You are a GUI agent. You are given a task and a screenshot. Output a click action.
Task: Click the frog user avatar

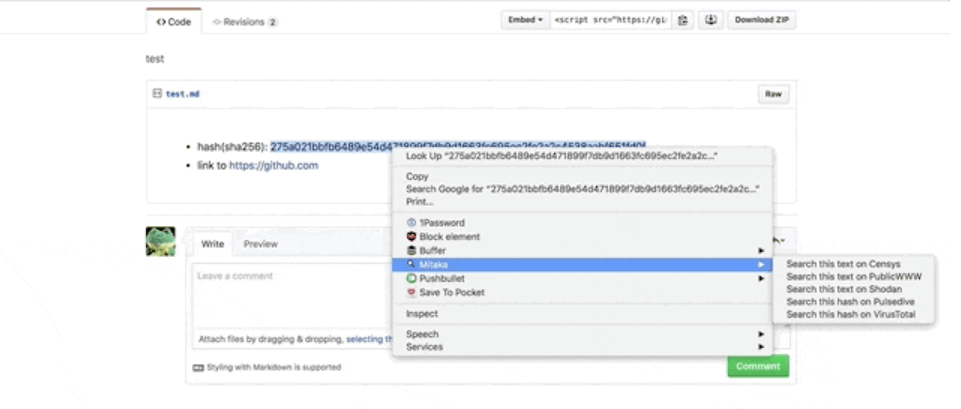[161, 241]
